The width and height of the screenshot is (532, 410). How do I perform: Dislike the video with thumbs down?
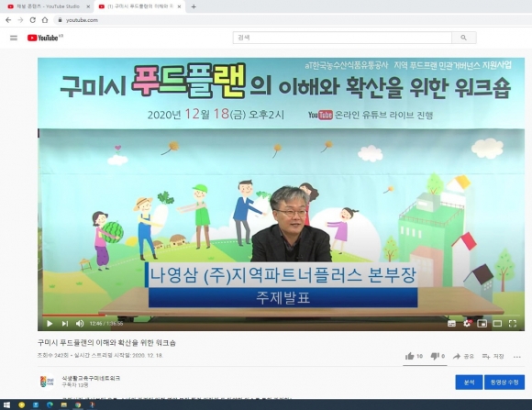(x=438, y=356)
